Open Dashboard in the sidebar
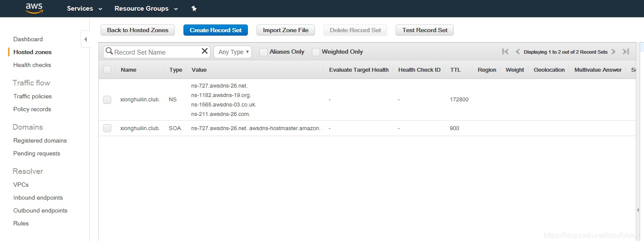The width and height of the screenshot is (644, 243). point(28,39)
